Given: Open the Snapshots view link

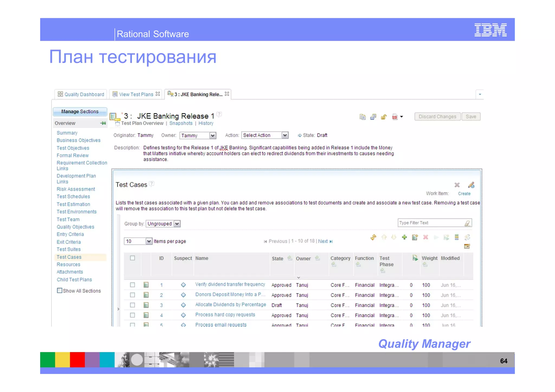Looking at the screenshot, I should tap(181, 123).
